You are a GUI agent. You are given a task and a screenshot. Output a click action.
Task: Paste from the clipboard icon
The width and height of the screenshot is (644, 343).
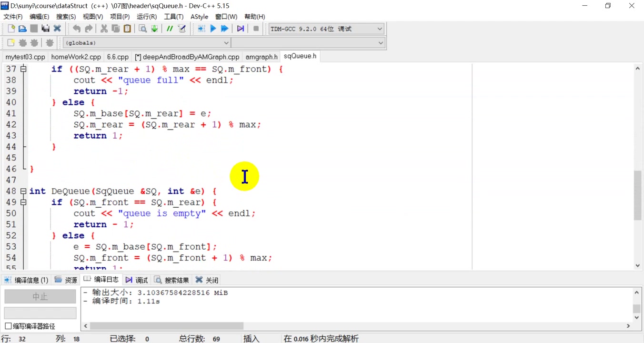click(127, 29)
